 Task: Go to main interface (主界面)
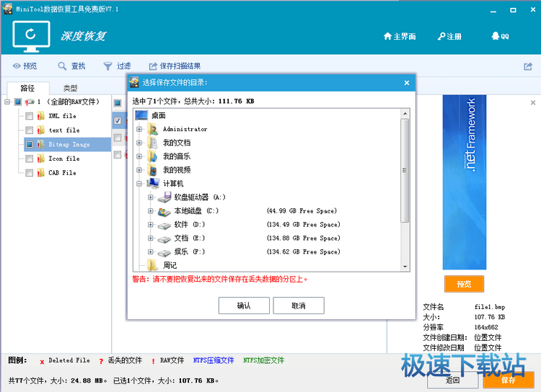[x=400, y=36]
